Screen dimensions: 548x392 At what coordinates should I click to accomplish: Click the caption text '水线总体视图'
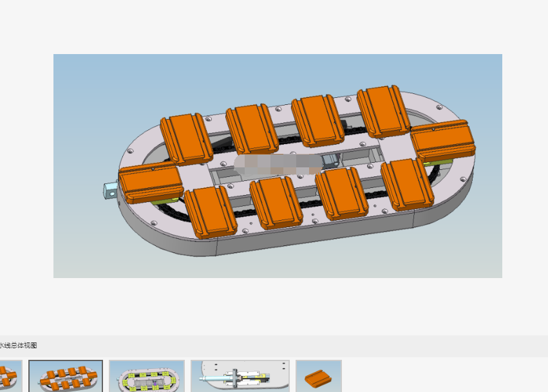click(x=18, y=346)
